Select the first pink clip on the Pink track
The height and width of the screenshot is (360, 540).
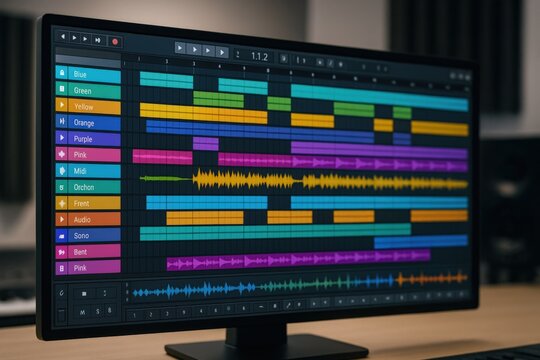pyautogui.click(x=163, y=157)
